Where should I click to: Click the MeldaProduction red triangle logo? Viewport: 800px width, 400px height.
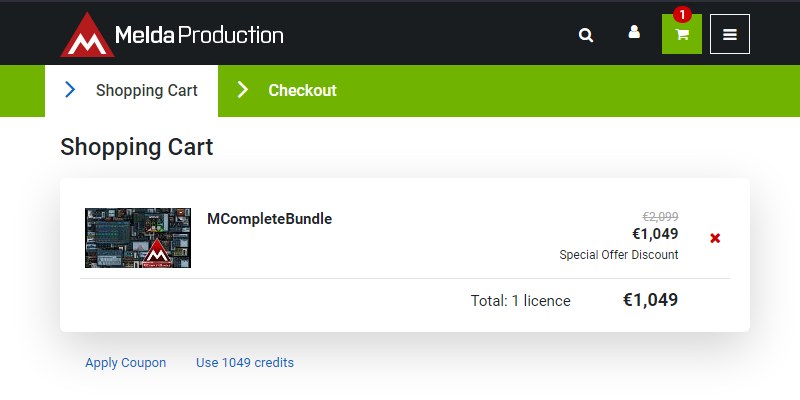(x=87, y=35)
